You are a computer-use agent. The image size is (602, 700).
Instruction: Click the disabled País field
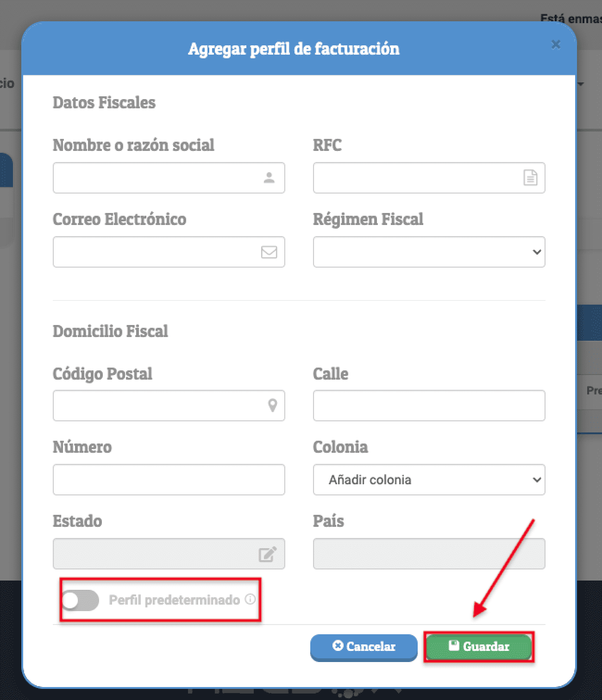tap(429, 554)
